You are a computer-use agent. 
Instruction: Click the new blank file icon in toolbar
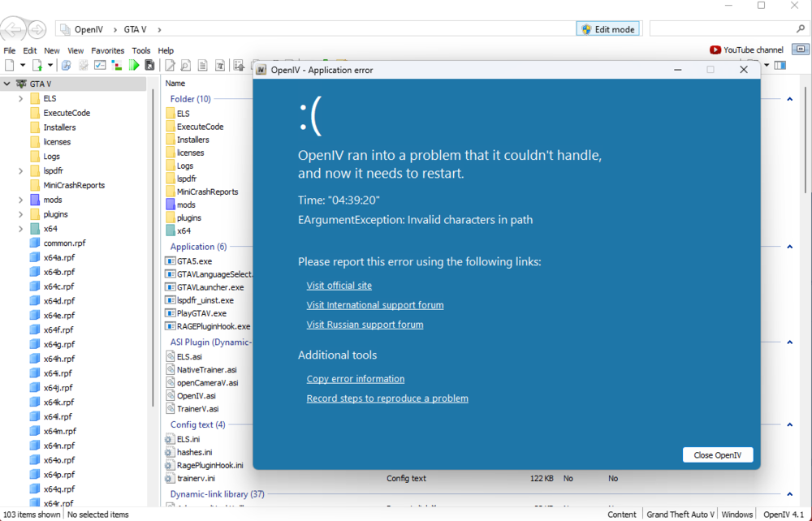coord(9,65)
